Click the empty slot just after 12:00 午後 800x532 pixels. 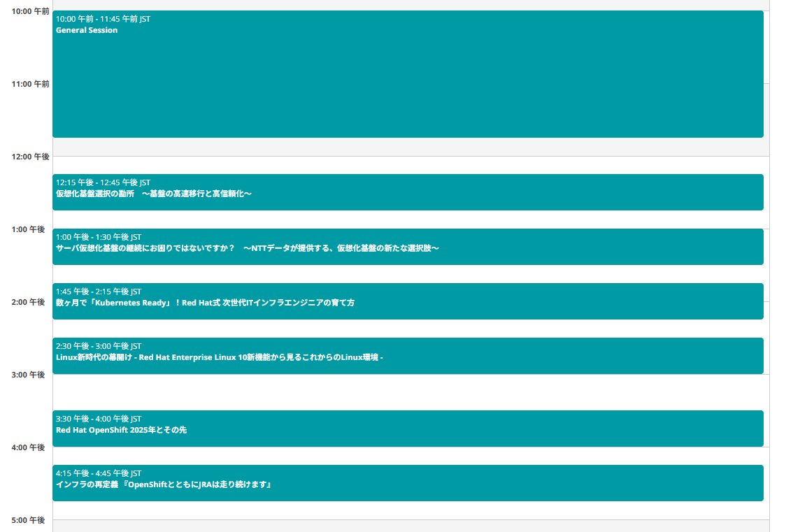(408, 165)
